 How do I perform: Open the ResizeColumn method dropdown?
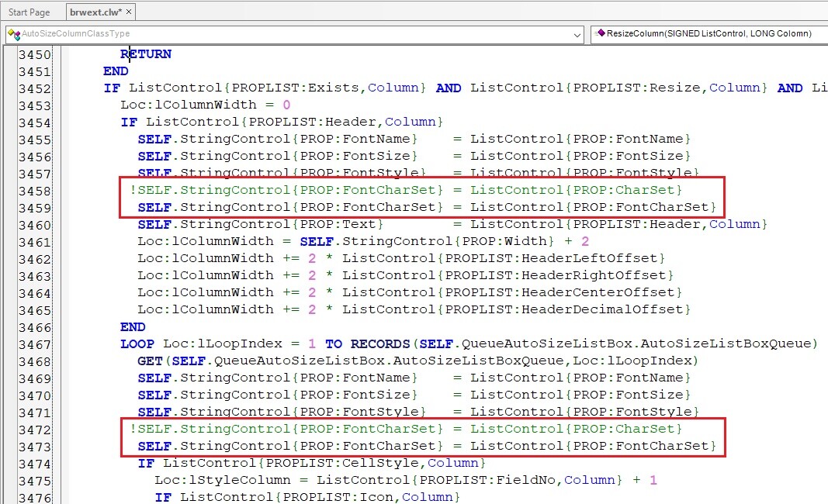tap(708, 34)
